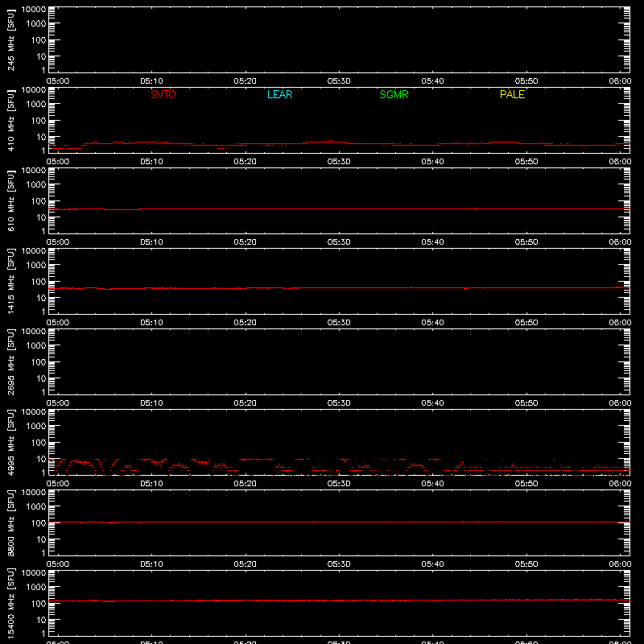The height and width of the screenshot is (644, 644).
Task: Click the 10000 tick on the 245 MHz axis
Action: (x=34, y=10)
